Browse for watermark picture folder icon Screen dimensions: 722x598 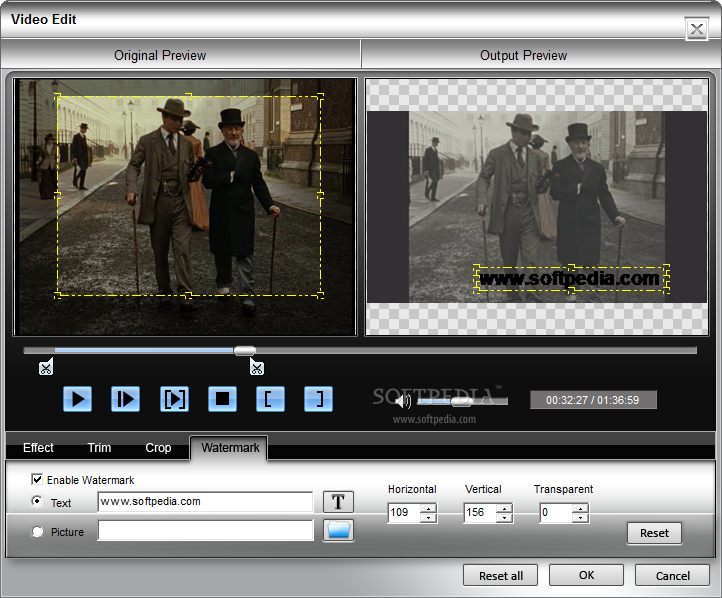338,531
